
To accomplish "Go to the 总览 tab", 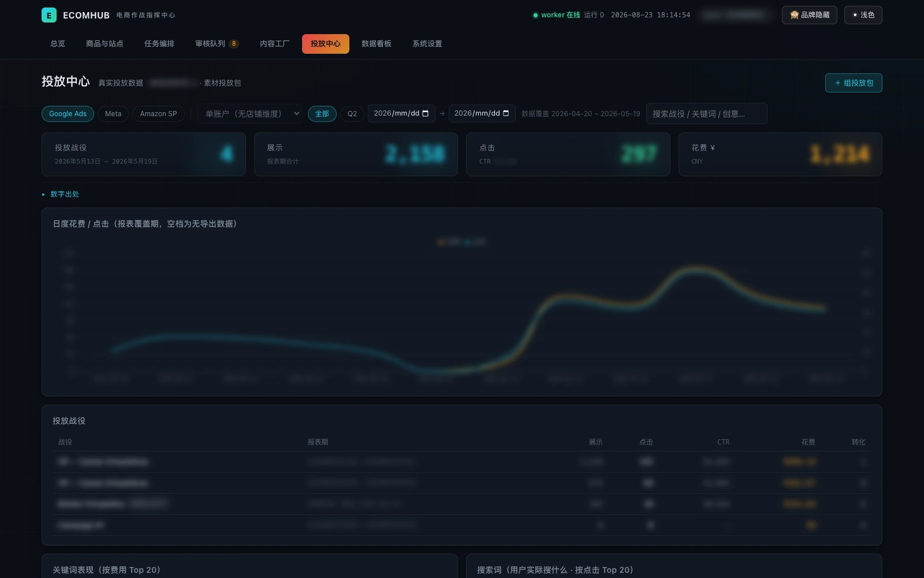I will point(58,44).
